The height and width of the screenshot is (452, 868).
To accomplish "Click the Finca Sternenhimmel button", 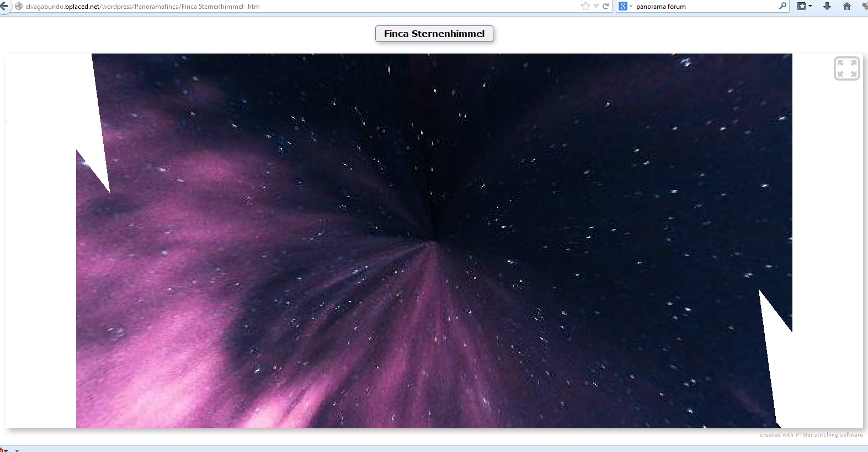I will point(434,34).
